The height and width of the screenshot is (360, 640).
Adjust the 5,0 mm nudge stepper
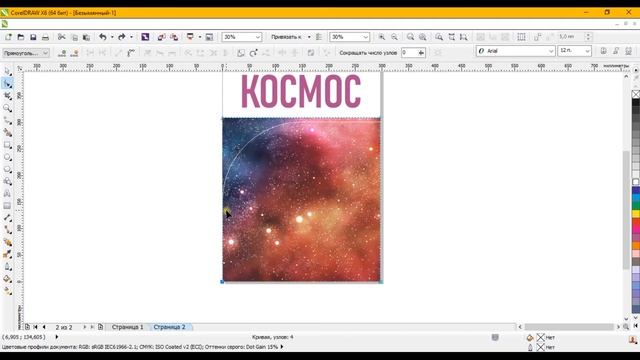[588, 37]
